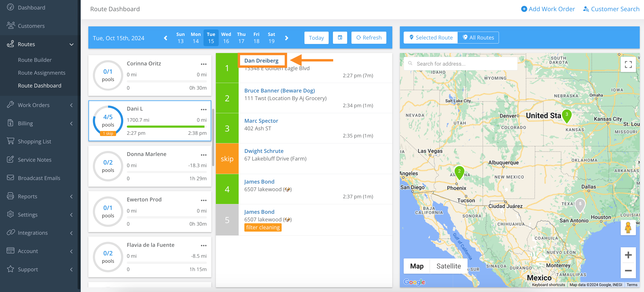Image resolution: width=644 pixels, height=292 pixels.
Task: Click the Service Notes edit icon
Action: pyautogui.click(x=10, y=159)
